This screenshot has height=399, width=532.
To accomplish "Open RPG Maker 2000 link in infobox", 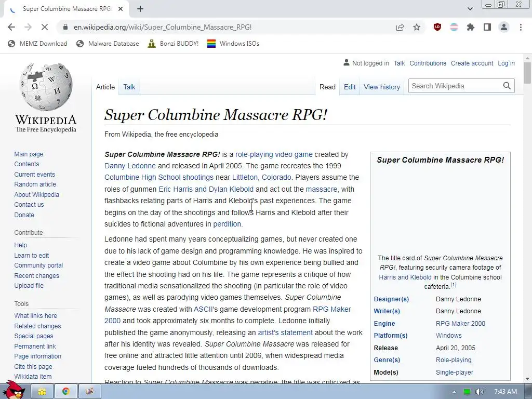I will pyautogui.click(x=460, y=323).
